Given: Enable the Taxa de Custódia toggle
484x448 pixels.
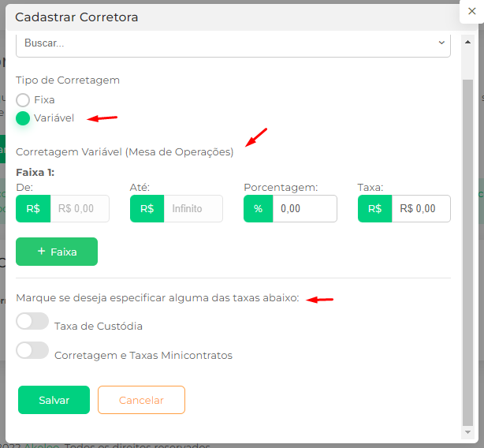Looking at the screenshot, I should click(32, 321).
